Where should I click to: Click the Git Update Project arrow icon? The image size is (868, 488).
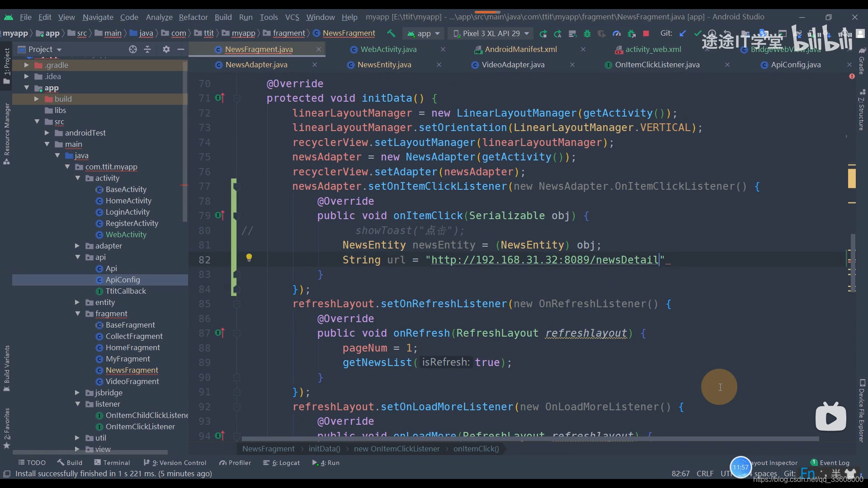(x=683, y=33)
